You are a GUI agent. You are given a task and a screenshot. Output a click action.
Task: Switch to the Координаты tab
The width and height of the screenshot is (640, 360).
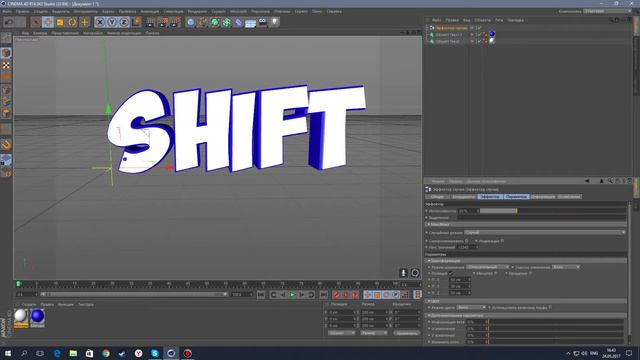click(463, 197)
